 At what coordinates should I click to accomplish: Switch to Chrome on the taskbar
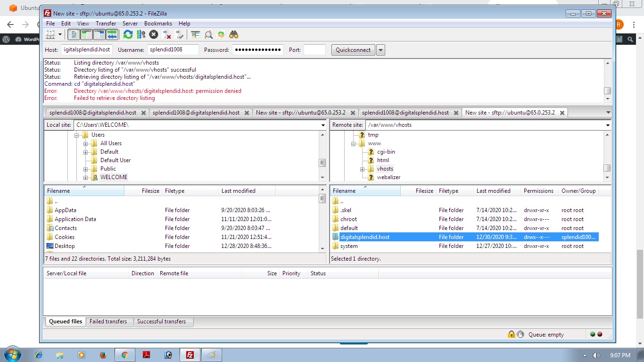pos(125,355)
